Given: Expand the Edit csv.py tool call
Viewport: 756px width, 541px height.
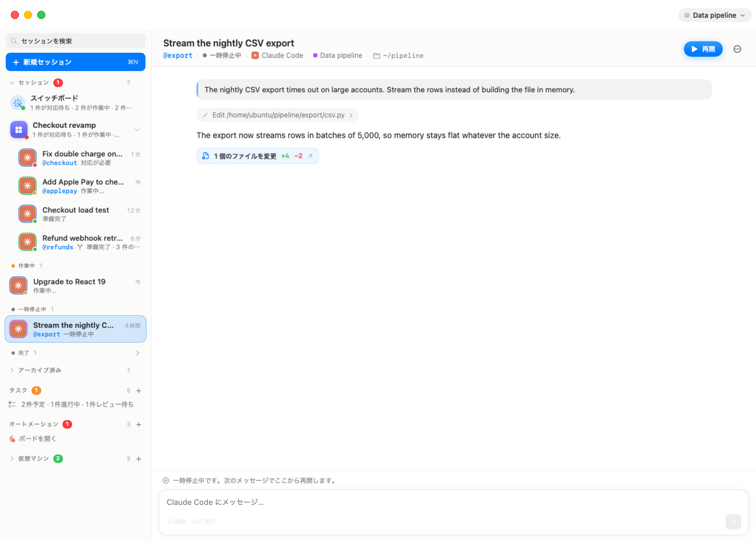Looking at the screenshot, I should [x=277, y=115].
